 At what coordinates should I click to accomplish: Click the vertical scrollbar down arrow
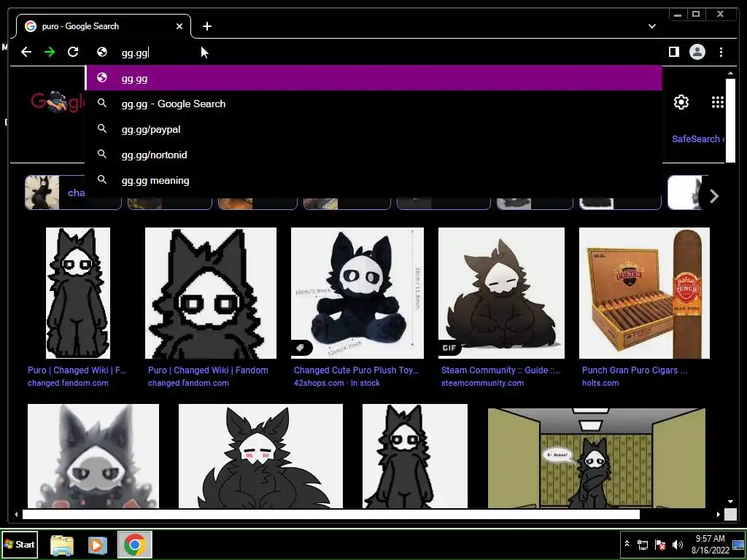tap(730, 502)
